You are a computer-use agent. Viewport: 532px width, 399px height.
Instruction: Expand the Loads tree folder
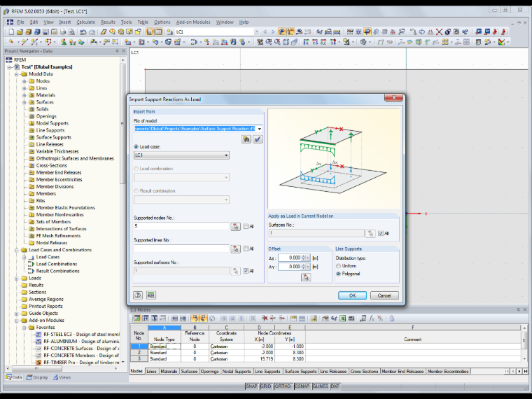click(x=17, y=278)
